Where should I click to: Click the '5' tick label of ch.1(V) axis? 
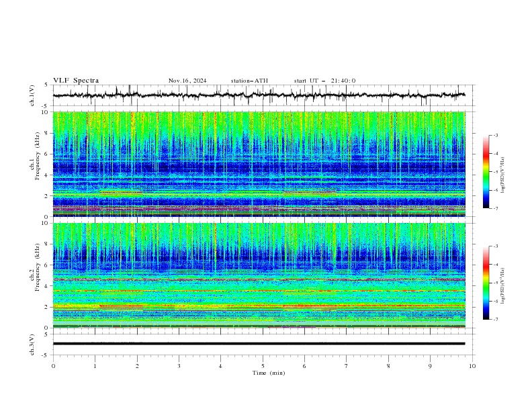point(47,85)
